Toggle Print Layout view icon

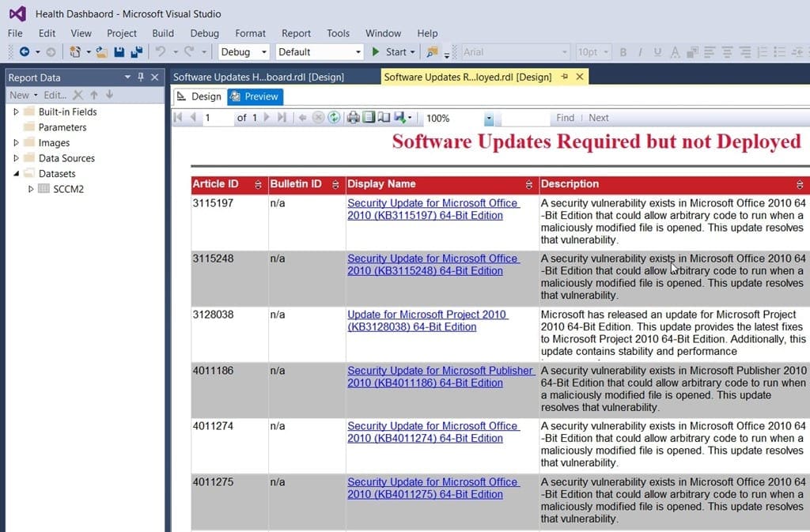pyautogui.click(x=369, y=118)
